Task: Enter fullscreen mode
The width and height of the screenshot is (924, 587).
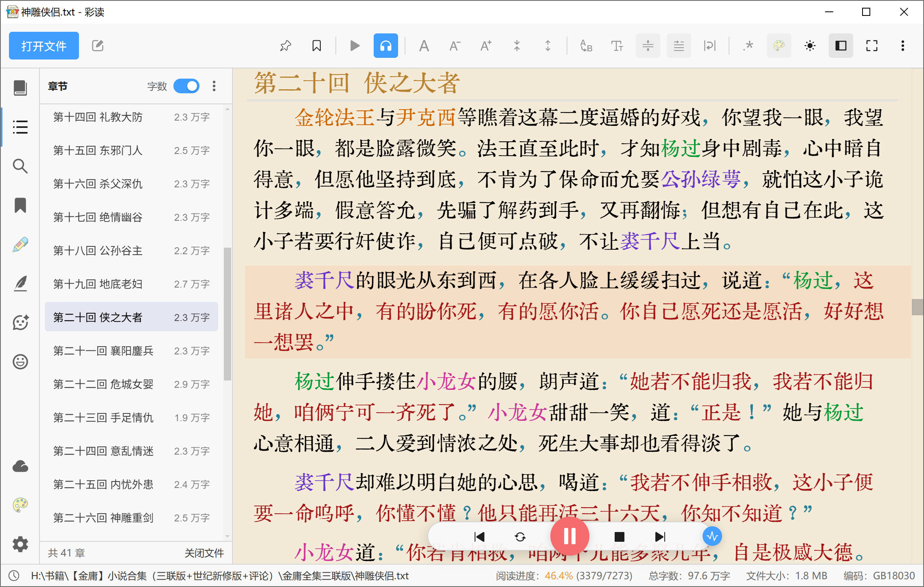Action: [x=872, y=46]
